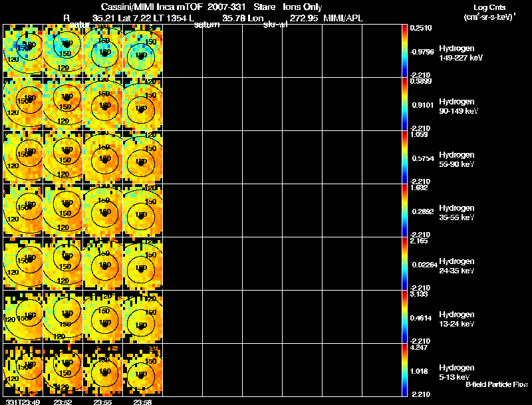
Task: View the 24-35 keV image at 23:55
Action: click(x=103, y=264)
